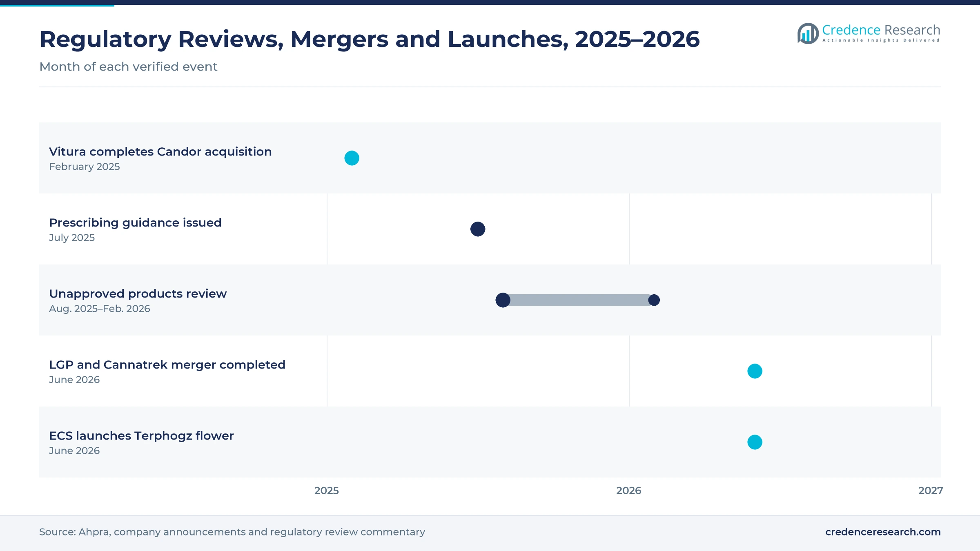980x551 pixels.
Task: Click the chart title Regulatory Reviews, Mergers and Launches
Action: pos(370,39)
